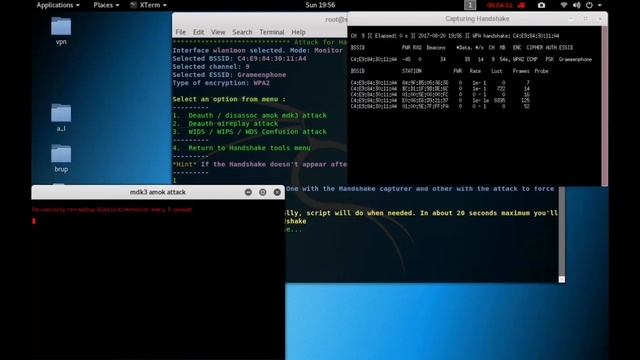Expand the system menu arrow beside power icon
The height and width of the screenshot is (360, 640).
pos(600,5)
